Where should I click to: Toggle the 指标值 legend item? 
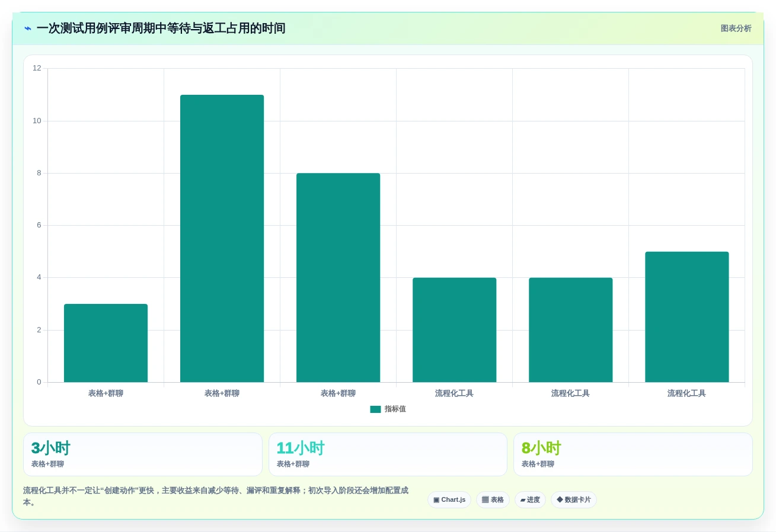point(388,409)
